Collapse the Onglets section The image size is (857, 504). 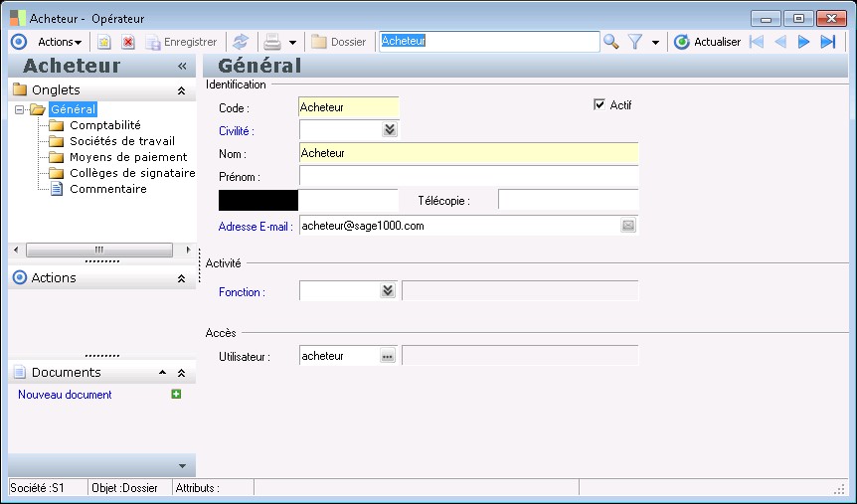pyautogui.click(x=182, y=90)
